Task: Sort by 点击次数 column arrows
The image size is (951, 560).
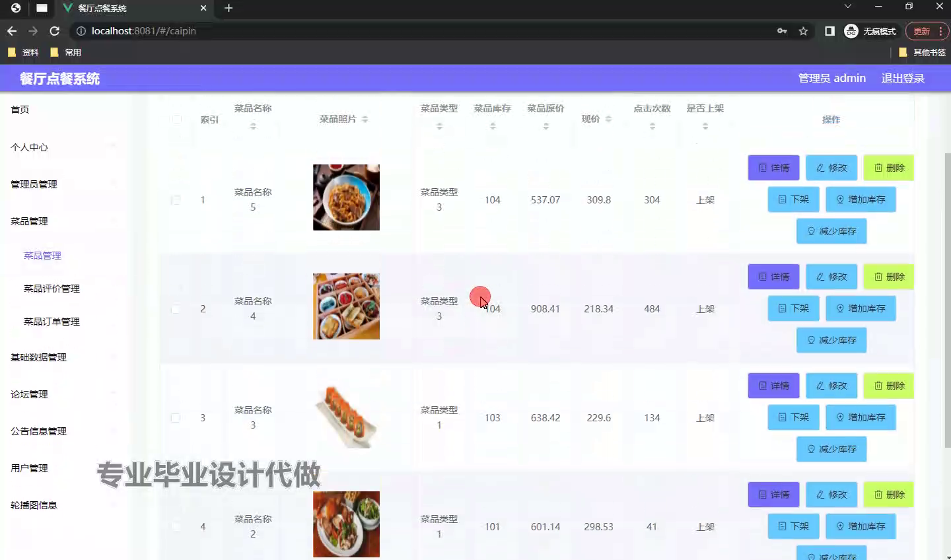Action: click(x=652, y=126)
